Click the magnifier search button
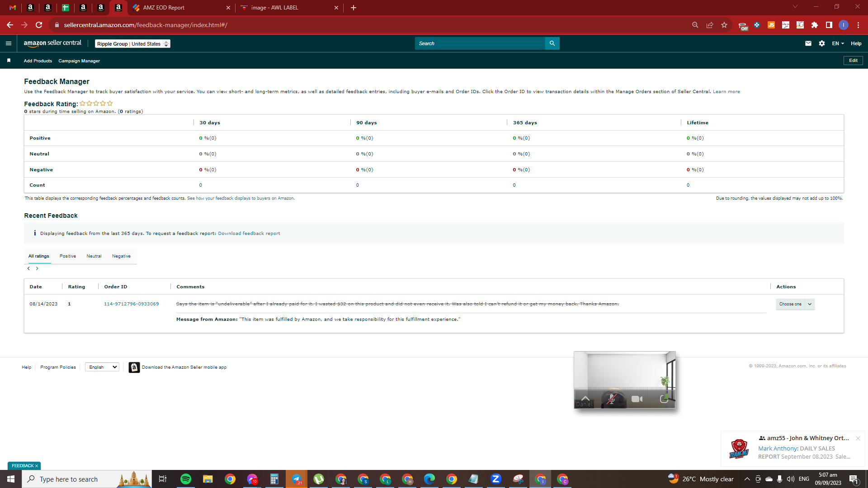868x488 pixels. (x=552, y=43)
